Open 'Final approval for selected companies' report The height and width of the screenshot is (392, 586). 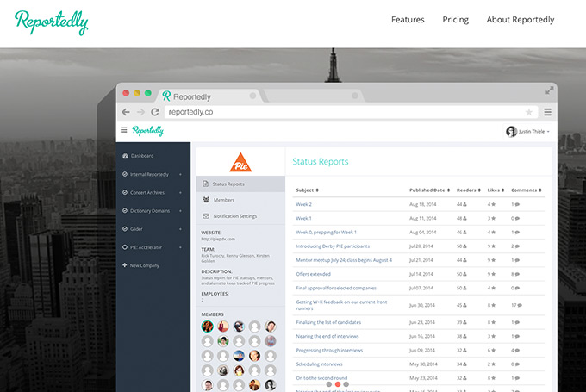coord(336,288)
